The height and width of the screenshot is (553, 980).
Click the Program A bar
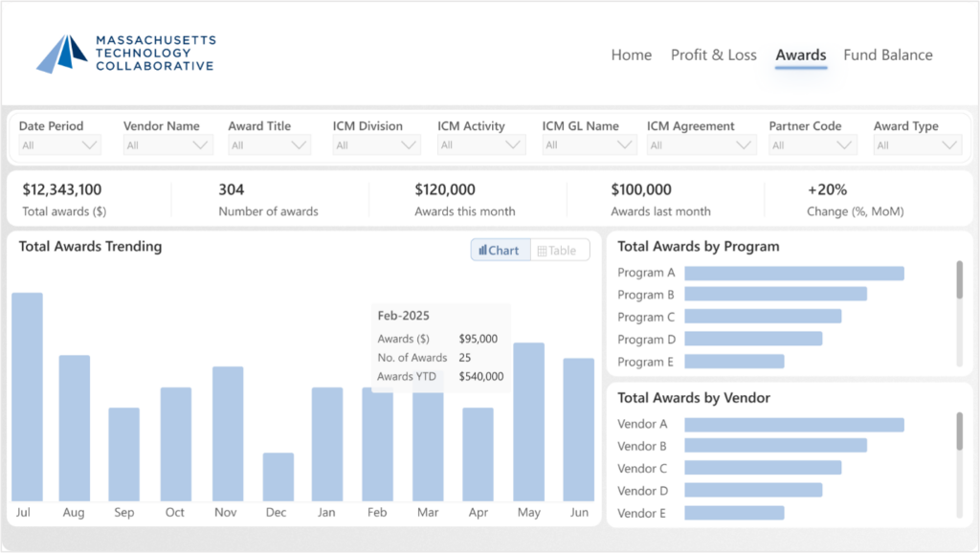coord(794,273)
